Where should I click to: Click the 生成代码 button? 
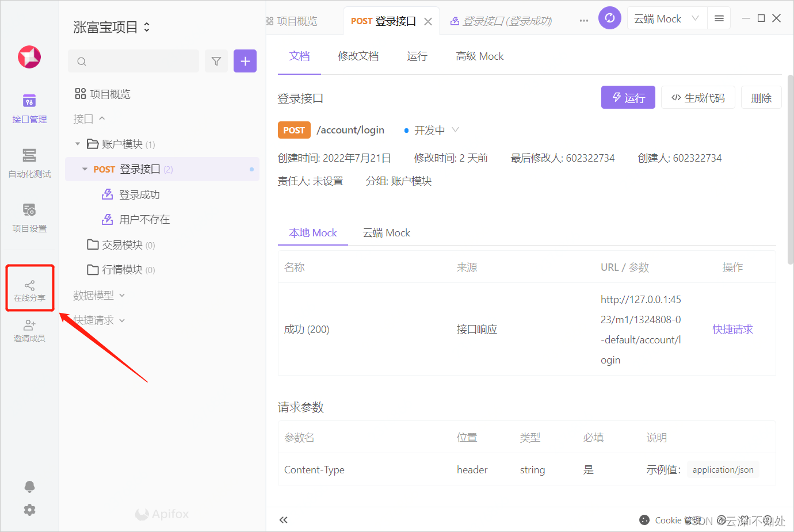click(x=698, y=97)
